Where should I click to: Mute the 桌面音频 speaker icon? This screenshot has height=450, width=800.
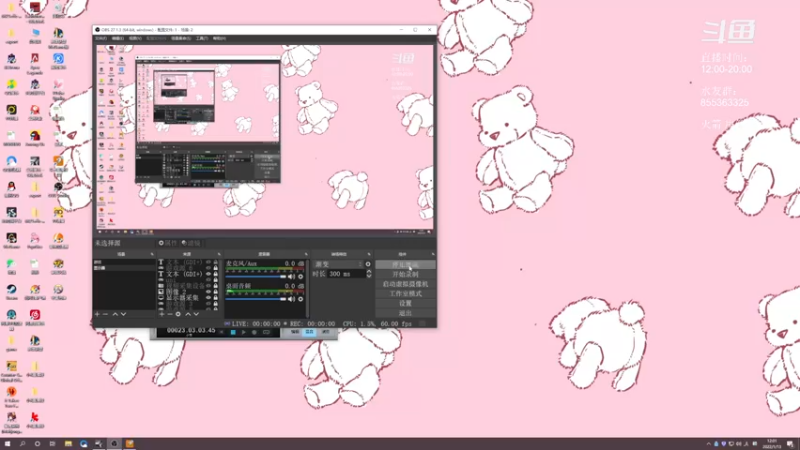pos(291,299)
